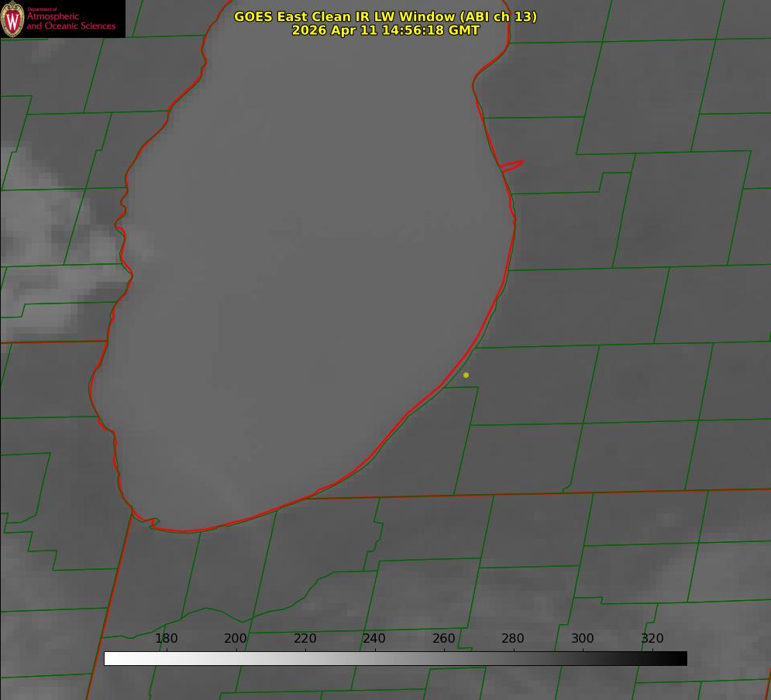771x700 pixels.
Task: Click the 220 tick label
Action: coord(305,638)
